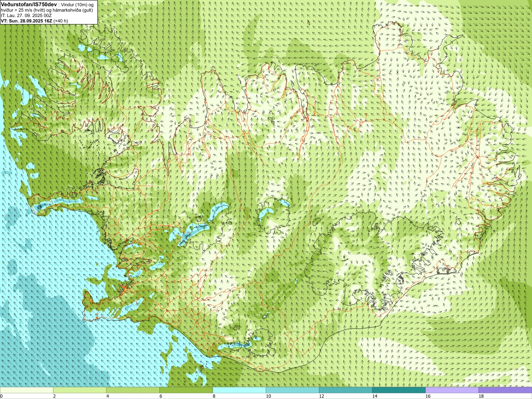The height and width of the screenshot is (399, 532).
Task: Click the legend scale label '4'
Action: pos(108,396)
